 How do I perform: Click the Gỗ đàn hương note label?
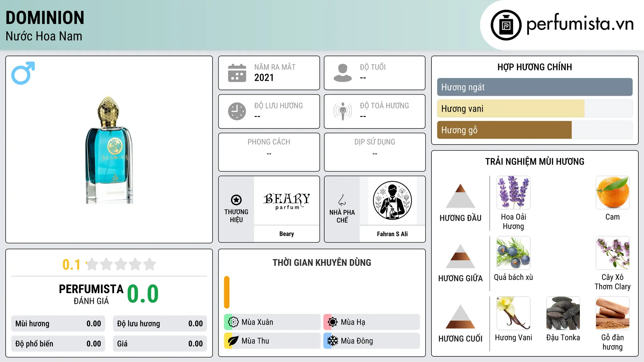(613, 342)
